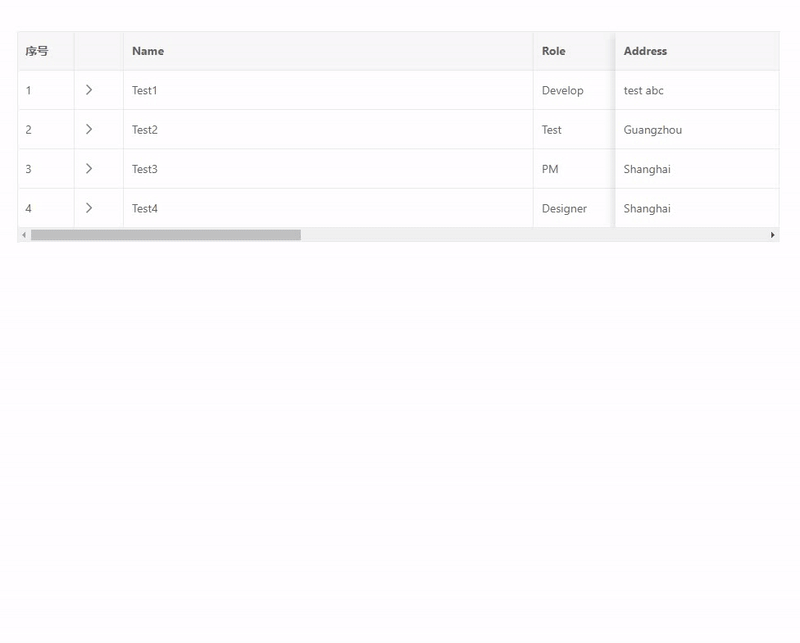This screenshot has height=643, width=800.
Task: Expand the Test1 row
Action: point(89,90)
